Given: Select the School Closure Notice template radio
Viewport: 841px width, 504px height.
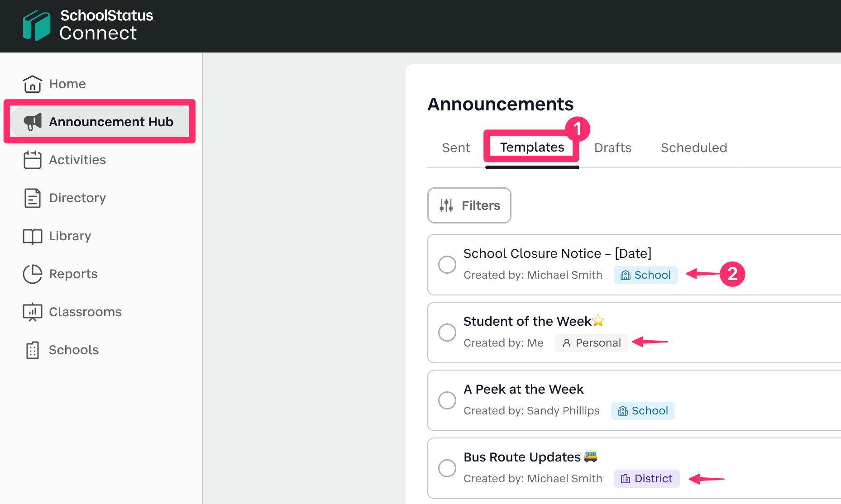Looking at the screenshot, I should click(x=447, y=264).
